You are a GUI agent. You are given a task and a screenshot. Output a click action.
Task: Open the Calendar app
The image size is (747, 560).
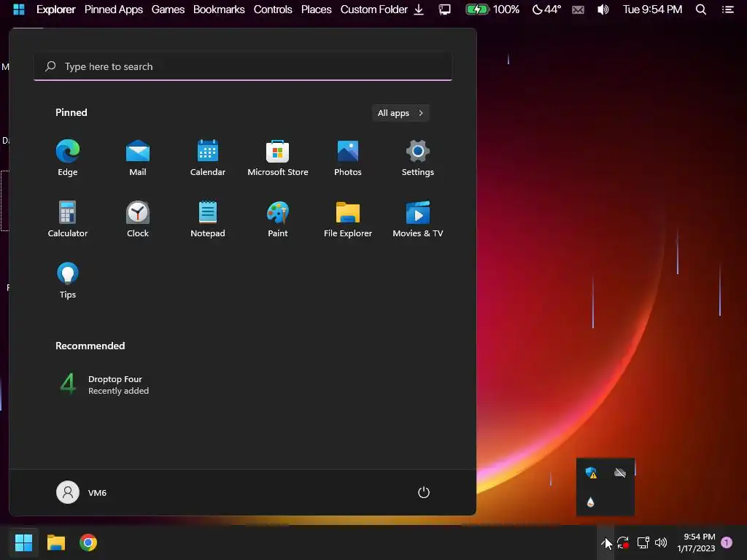pos(208,157)
